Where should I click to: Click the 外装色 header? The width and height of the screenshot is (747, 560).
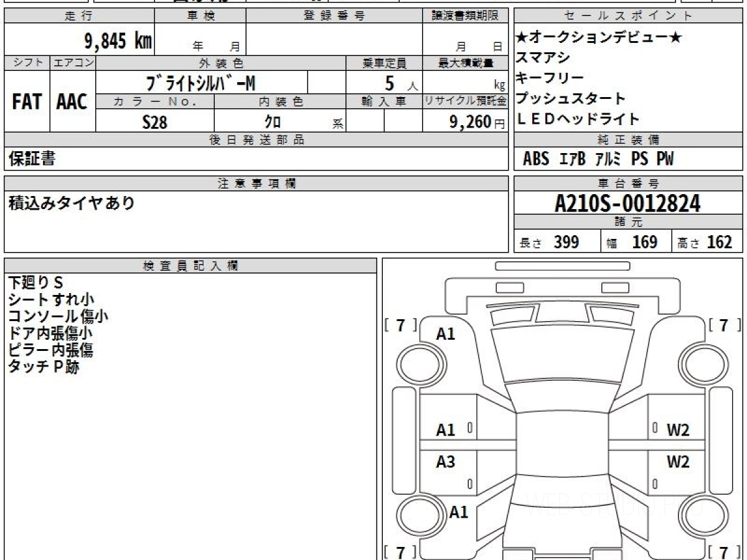click(221, 63)
